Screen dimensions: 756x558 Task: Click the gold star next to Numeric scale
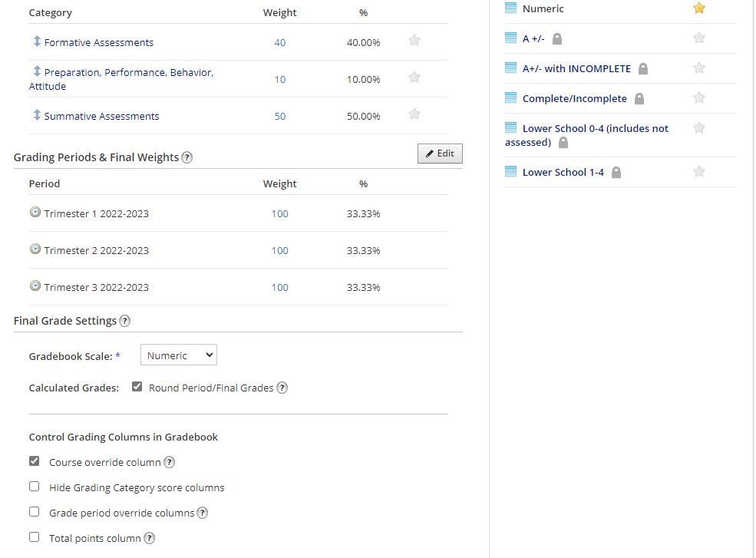[x=698, y=8]
